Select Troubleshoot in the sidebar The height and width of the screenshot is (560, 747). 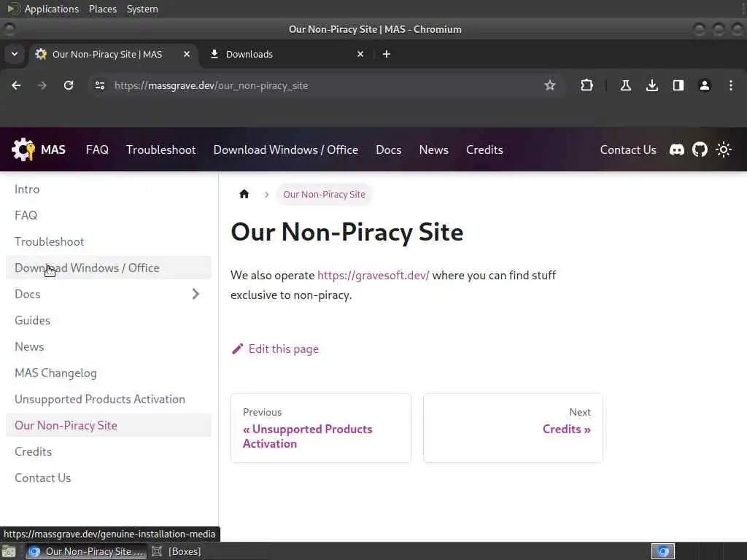[109, 241]
